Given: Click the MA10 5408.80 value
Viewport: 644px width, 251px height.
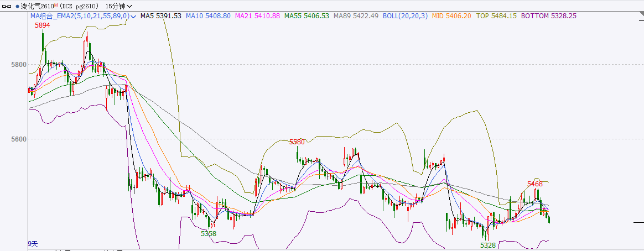Looking at the screenshot, I should tap(208, 16).
